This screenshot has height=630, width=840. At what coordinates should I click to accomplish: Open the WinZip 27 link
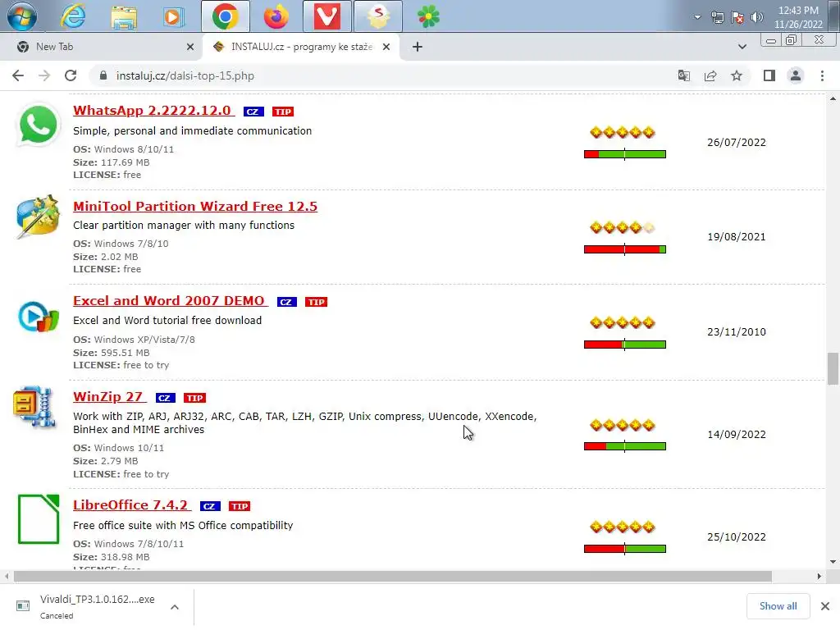click(109, 397)
